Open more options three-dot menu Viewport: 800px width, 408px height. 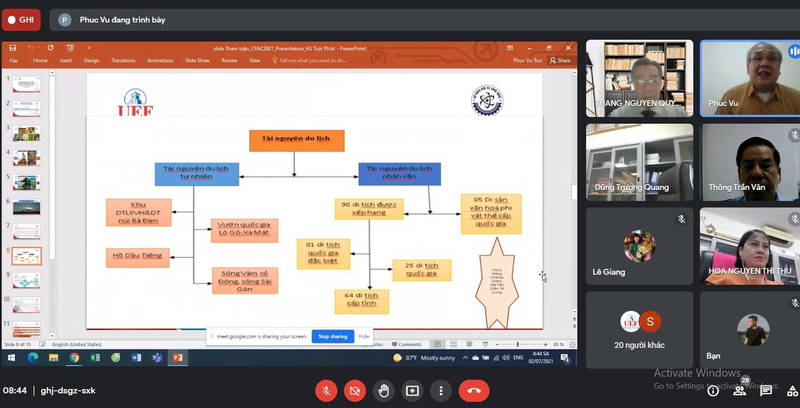click(x=441, y=390)
